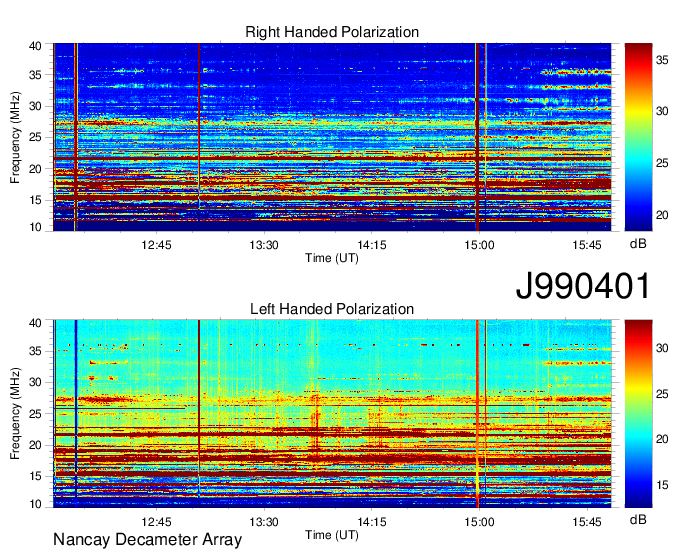
Task: Click the '25' frequency tick of Right Handed plot
Action: pyautogui.click(x=35, y=137)
